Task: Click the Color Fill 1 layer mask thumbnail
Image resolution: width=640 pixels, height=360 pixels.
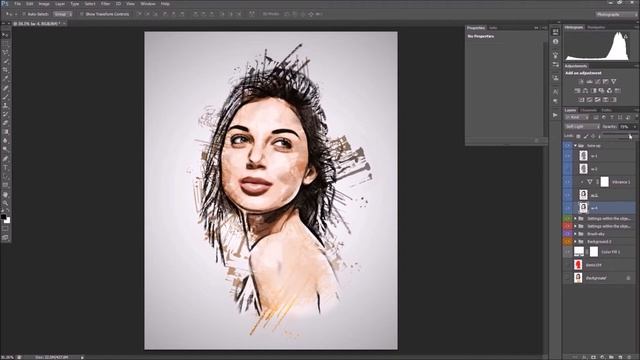Action: (594, 252)
